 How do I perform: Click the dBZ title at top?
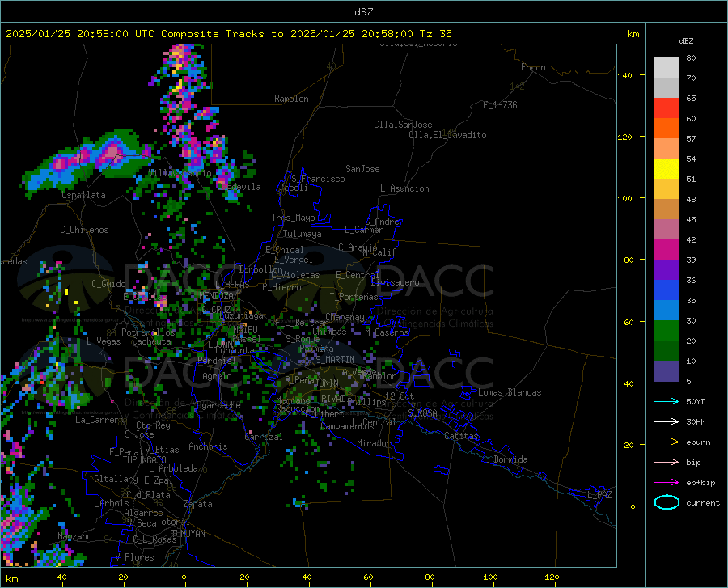pyautogui.click(x=363, y=12)
